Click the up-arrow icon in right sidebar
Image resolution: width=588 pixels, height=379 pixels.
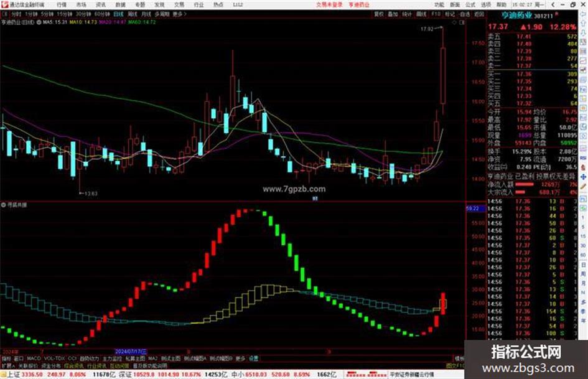pos(583,23)
